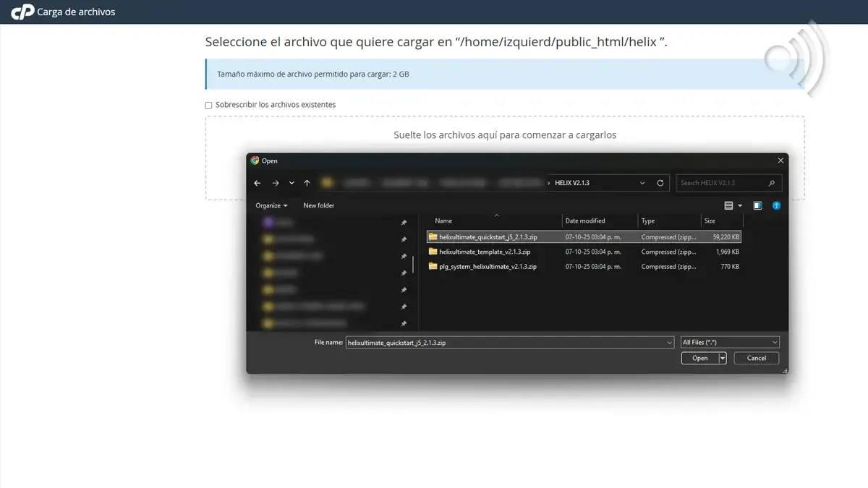
Task: Click the back navigation arrow in the Open dialog
Action: tap(257, 183)
